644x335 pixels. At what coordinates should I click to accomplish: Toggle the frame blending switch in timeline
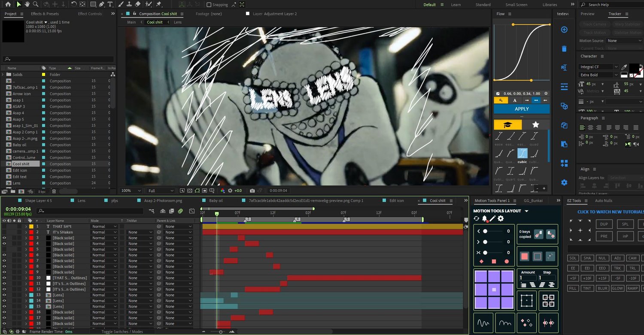point(172,211)
